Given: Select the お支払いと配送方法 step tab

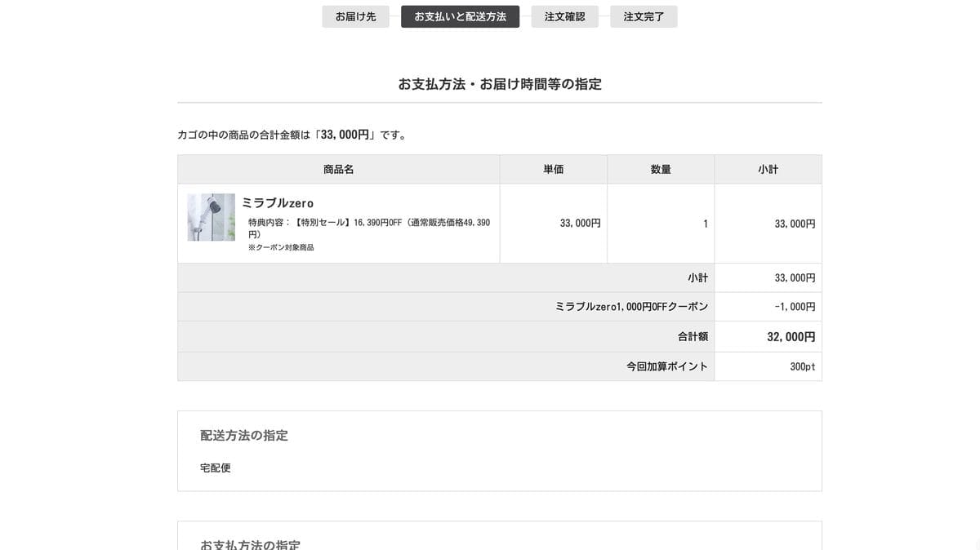Looking at the screenshot, I should pyautogui.click(x=460, y=16).
